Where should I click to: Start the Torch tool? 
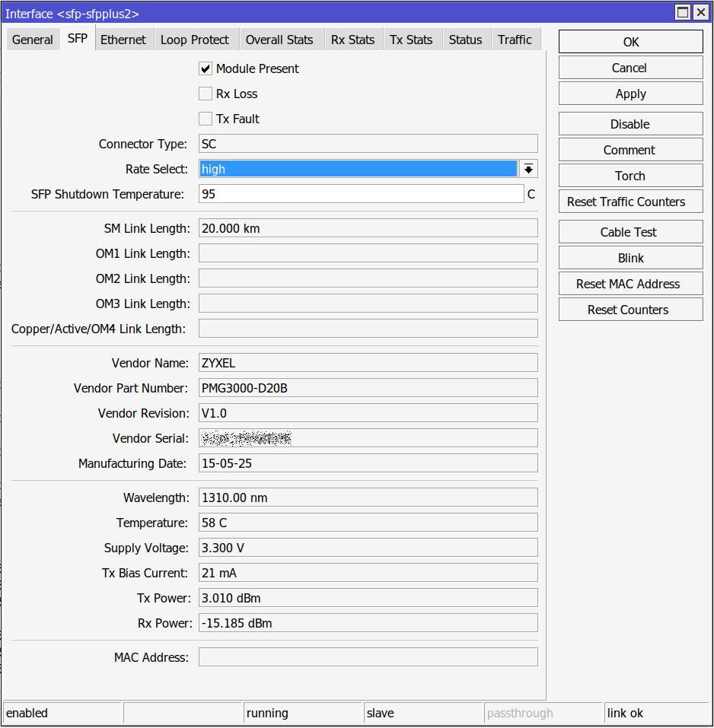pyautogui.click(x=630, y=175)
